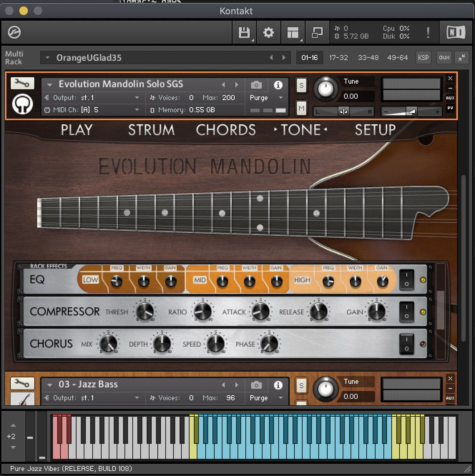This screenshot has height=476, width=475.
Task: Switch to the STRUM tab
Action: click(x=151, y=130)
